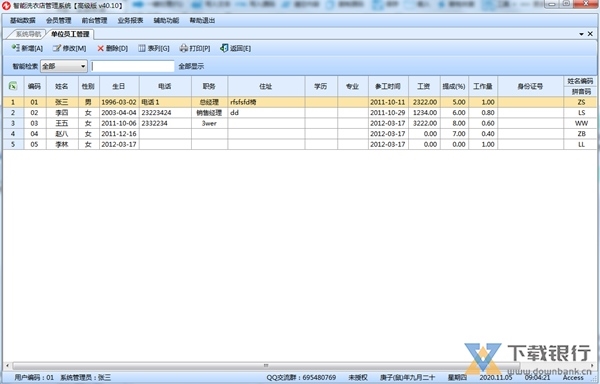This screenshot has width=600, height=384.
Task: Click row number 4 header cell
Action: click(x=13, y=134)
